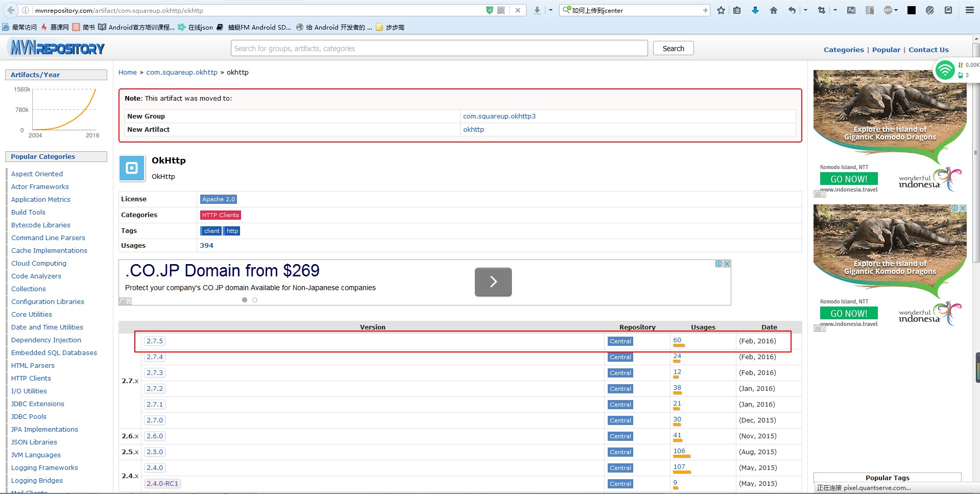The width and height of the screenshot is (980, 494).
Task: Open the site info icon in address bar
Action: click(x=26, y=10)
